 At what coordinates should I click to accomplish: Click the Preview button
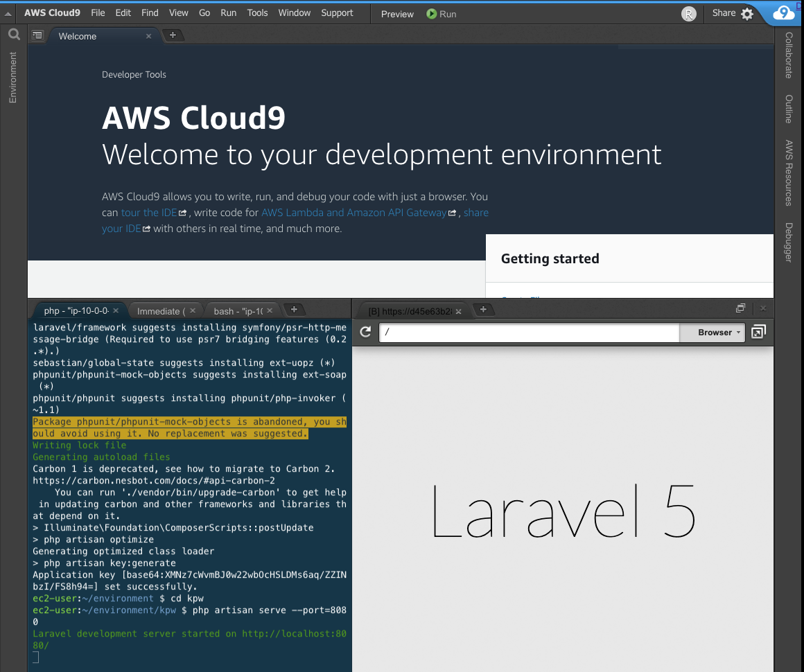[x=397, y=15]
